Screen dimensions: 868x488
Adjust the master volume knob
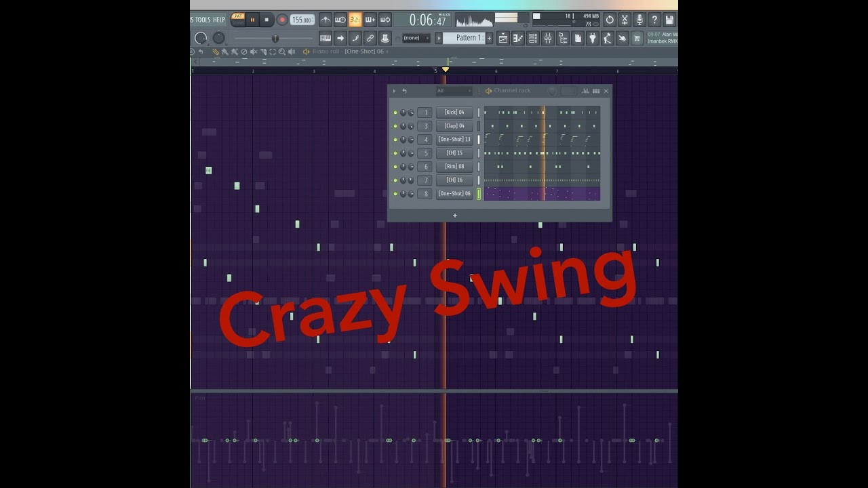[x=201, y=38]
